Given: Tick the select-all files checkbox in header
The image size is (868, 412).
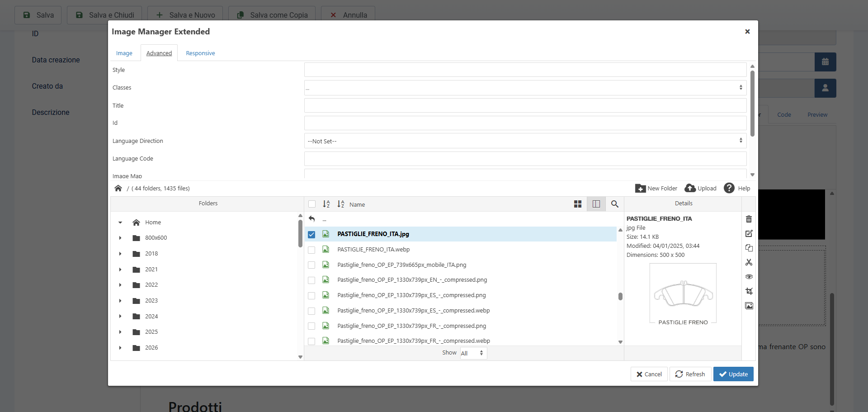Looking at the screenshot, I should coord(312,204).
